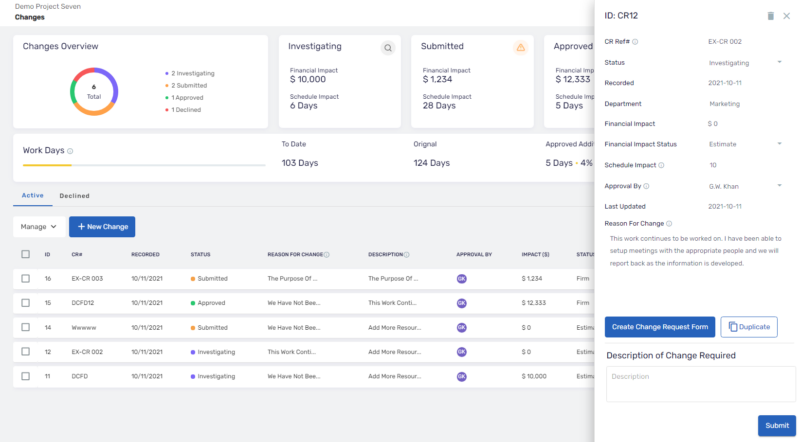
Task: Open the Approval By dropdown G.W. Khan
Action: click(745, 186)
